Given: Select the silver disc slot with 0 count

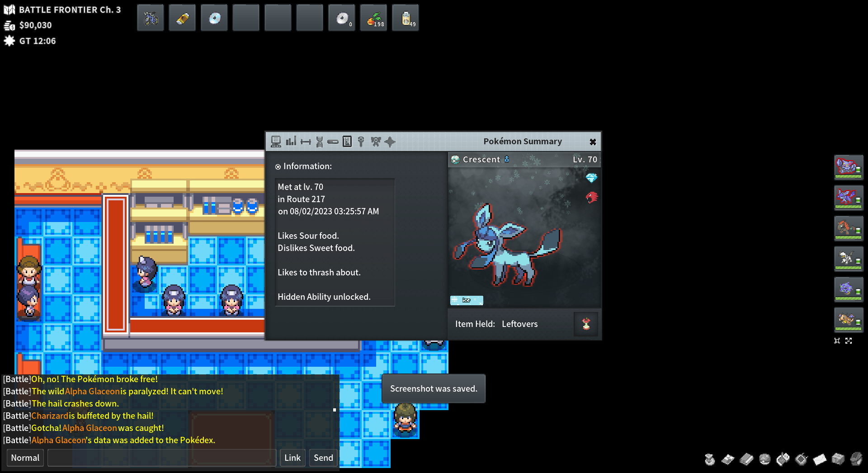Looking at the screenshot, I should [342, 18].
